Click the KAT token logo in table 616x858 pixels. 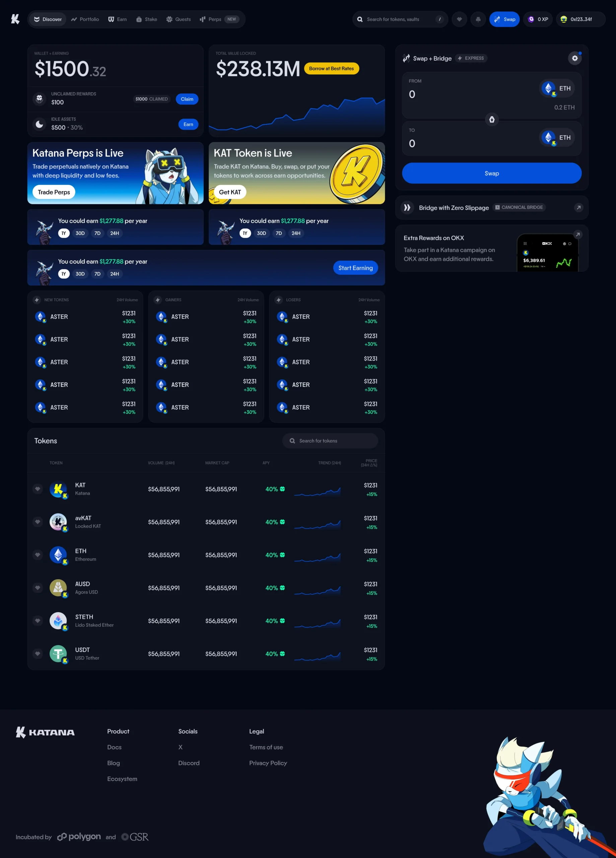58,489
